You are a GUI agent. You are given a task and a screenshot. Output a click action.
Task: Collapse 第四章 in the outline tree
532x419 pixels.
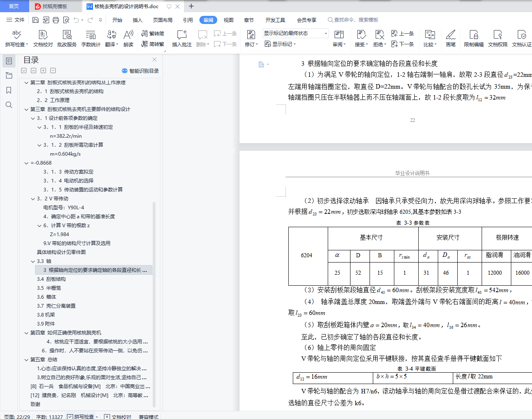pyautogui.click(x=26, y=333)
